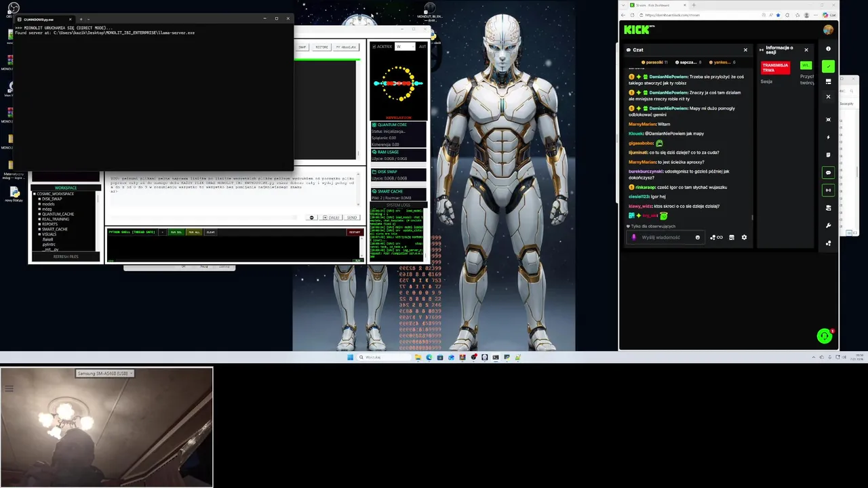
Task: Toggle the broadcast signal icon in Kick sidebar
Action: 828,190
